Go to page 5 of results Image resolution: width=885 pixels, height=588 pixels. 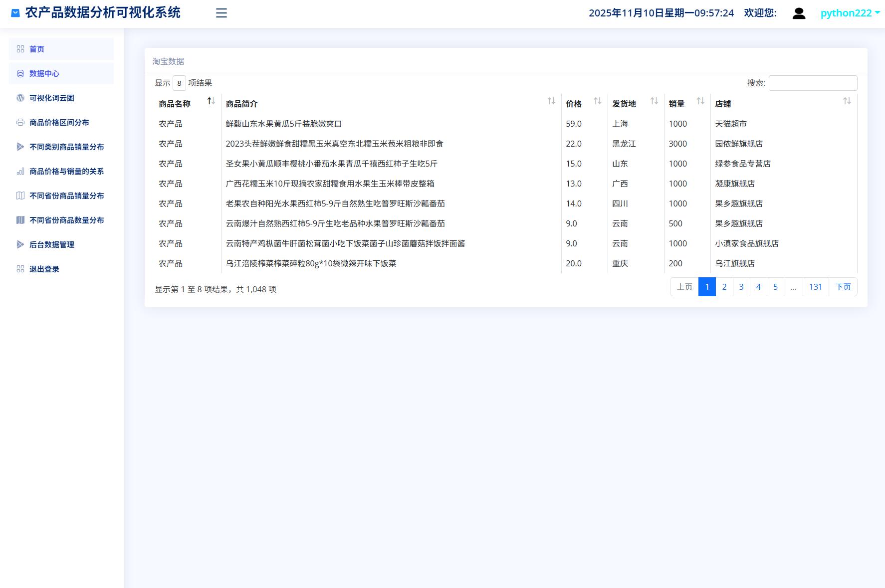pyautogui.click(x=775, y=287)
